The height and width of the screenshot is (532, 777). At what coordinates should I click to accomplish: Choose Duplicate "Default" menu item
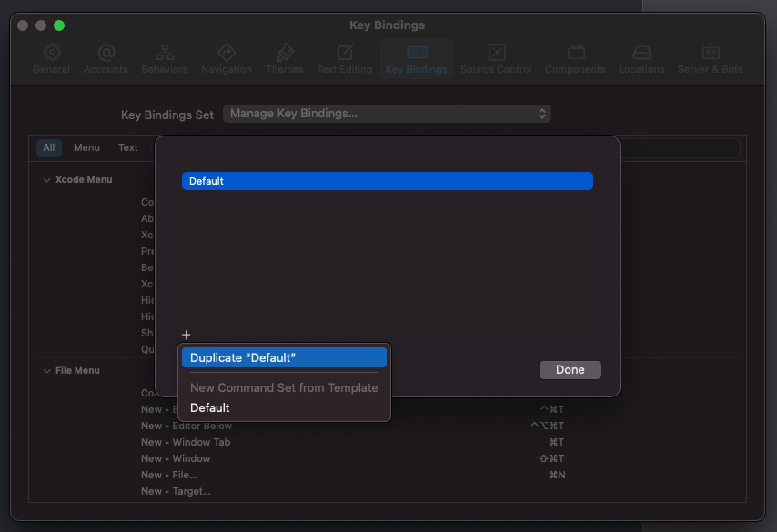284,357
